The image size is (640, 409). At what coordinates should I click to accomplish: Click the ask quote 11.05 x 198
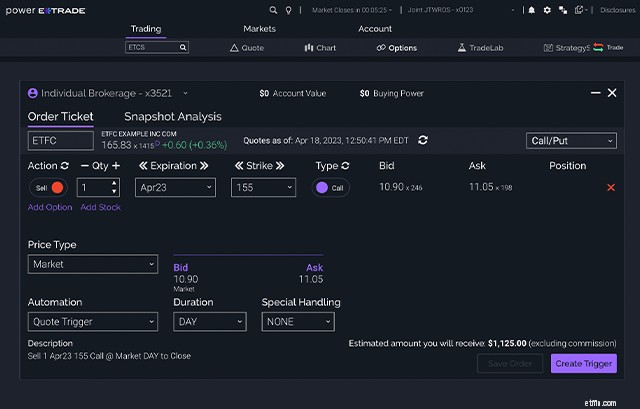490,187
